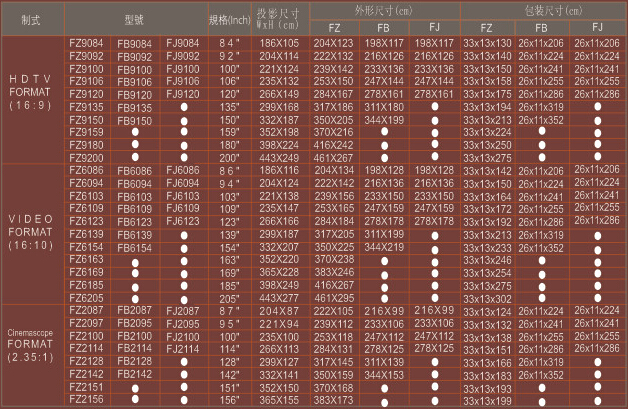Viewport: 628px width, 409px height.
Task: Click the 規格(Inch) column header
Action: click(x=229, y=20)
